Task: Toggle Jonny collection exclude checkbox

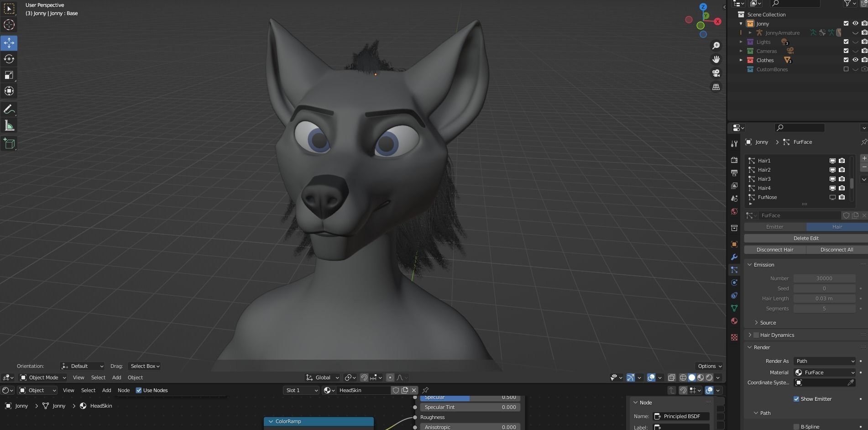Action: [846, 24]
